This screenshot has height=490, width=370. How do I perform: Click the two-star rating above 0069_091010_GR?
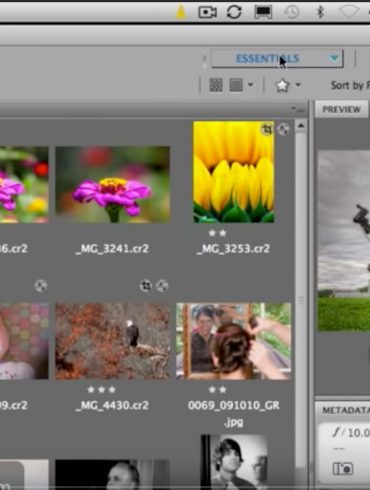(217, 389)
